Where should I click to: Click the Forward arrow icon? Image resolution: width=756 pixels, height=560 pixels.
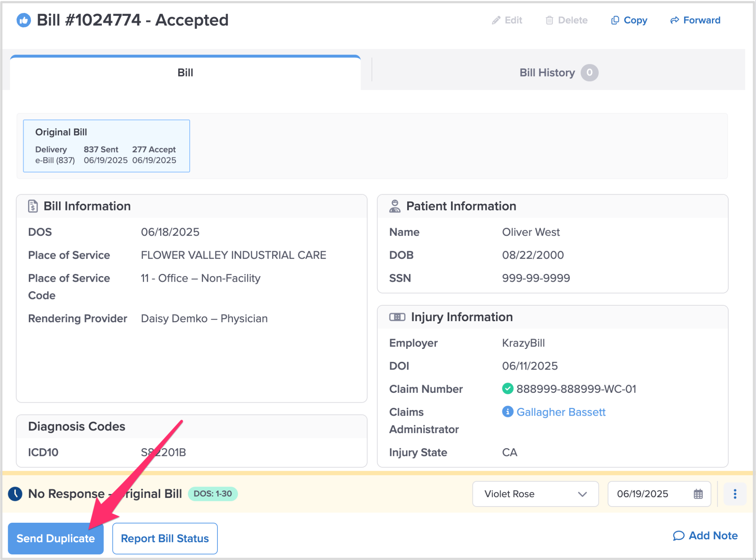(x=674, y=20)
